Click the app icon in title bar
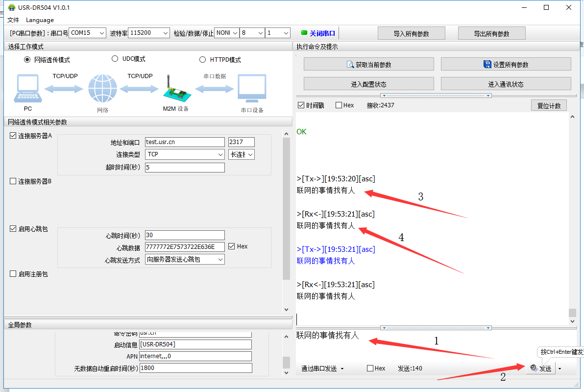584x392 pixels. pos(10,7)
